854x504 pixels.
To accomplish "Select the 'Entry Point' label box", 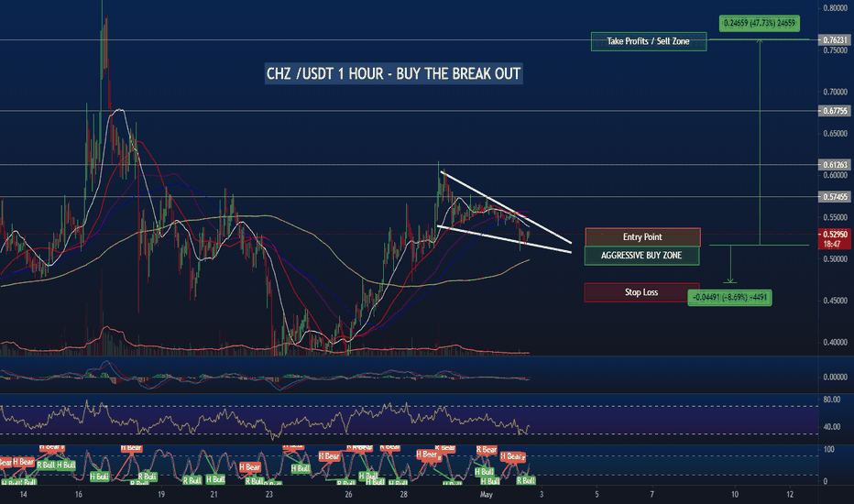I will (x=642, y=237).
